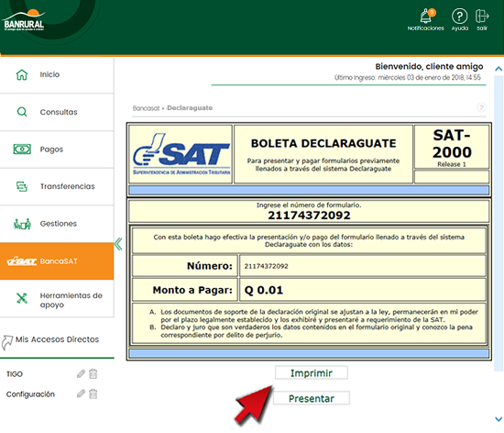The image size is (504, 433).
Task: Click the Release 1 text
Action: 452,164
